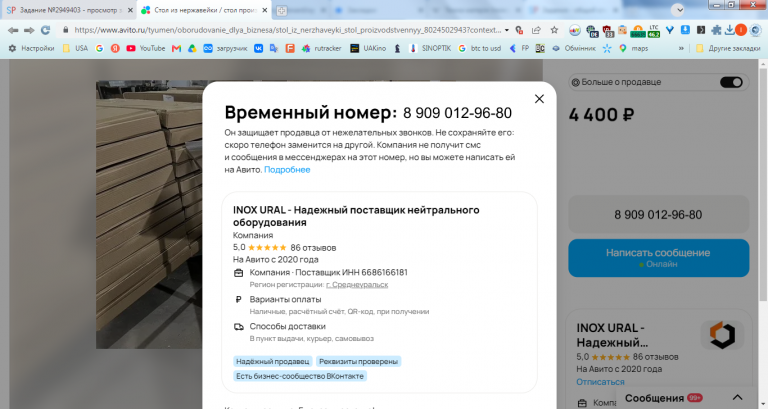Open the Обмінник bookmark
The image size is (768, 409).
(x=574, y=48)
